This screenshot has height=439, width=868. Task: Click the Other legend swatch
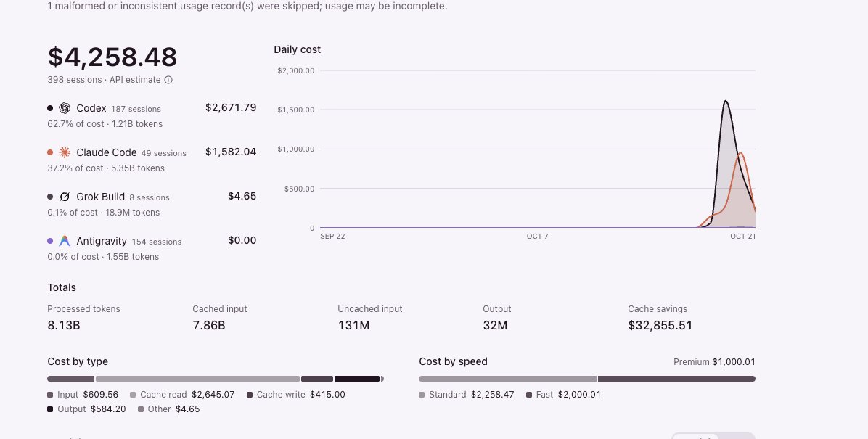141,409
